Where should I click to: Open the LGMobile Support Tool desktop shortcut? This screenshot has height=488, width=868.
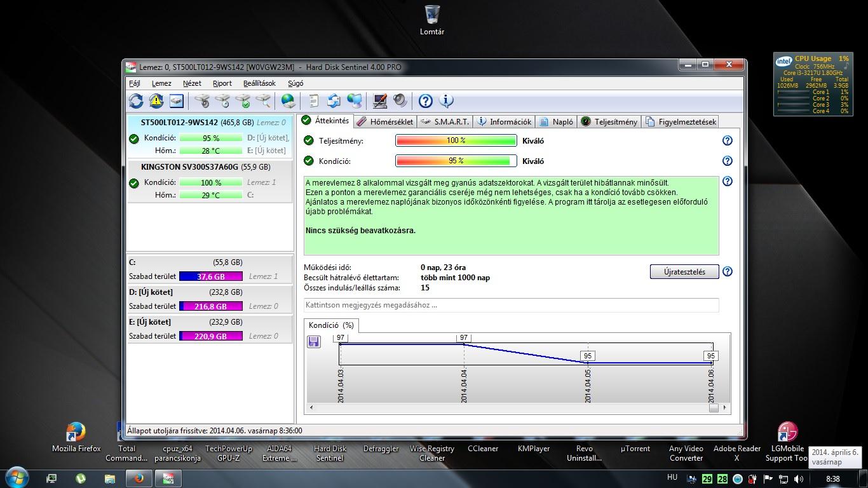788,442
